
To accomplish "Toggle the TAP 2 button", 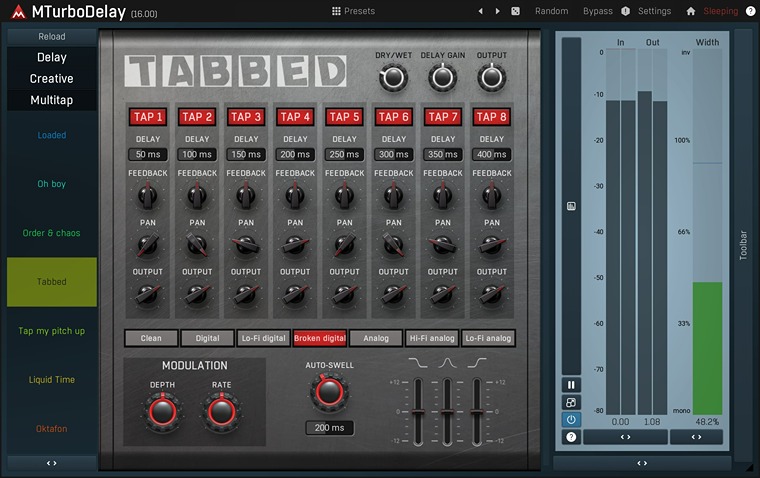I will point(197,117).
